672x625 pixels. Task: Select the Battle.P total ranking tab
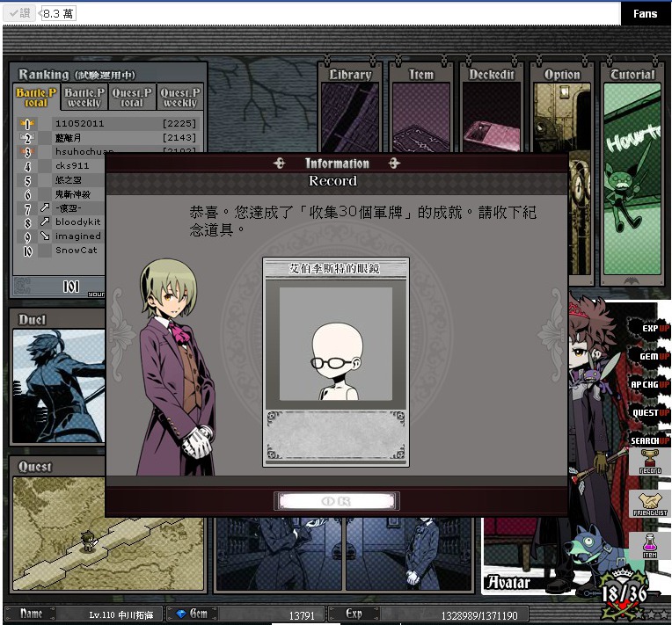point(36,98)
